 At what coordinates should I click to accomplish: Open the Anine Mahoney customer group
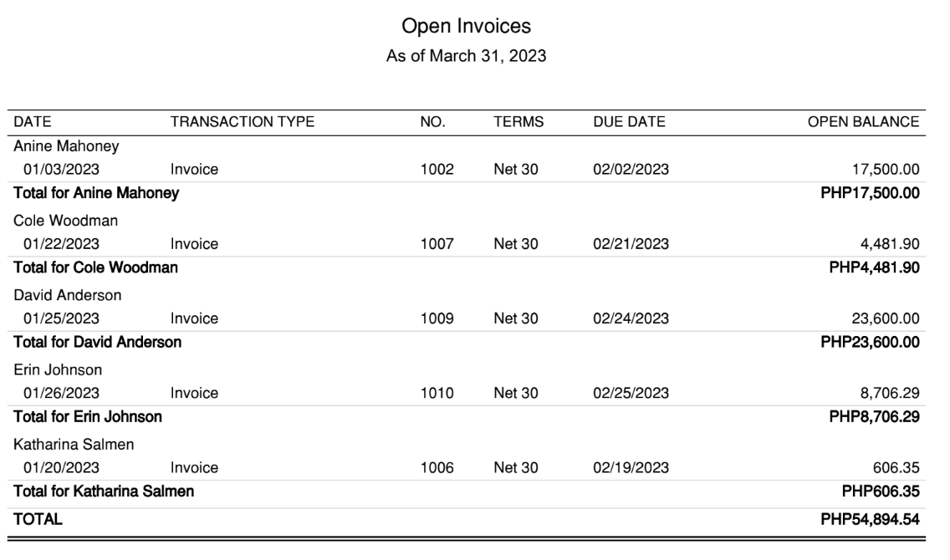[66, 146]
